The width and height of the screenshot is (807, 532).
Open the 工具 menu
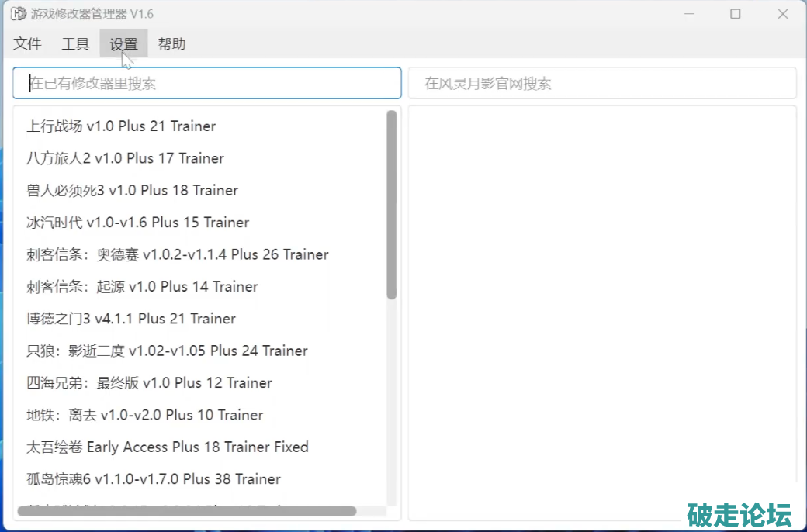point(75,44)
